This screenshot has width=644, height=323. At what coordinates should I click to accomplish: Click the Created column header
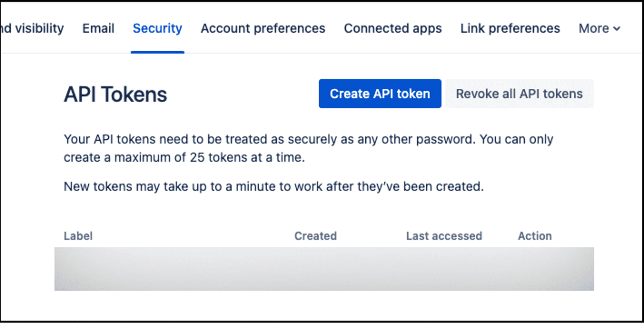(315, 236)
